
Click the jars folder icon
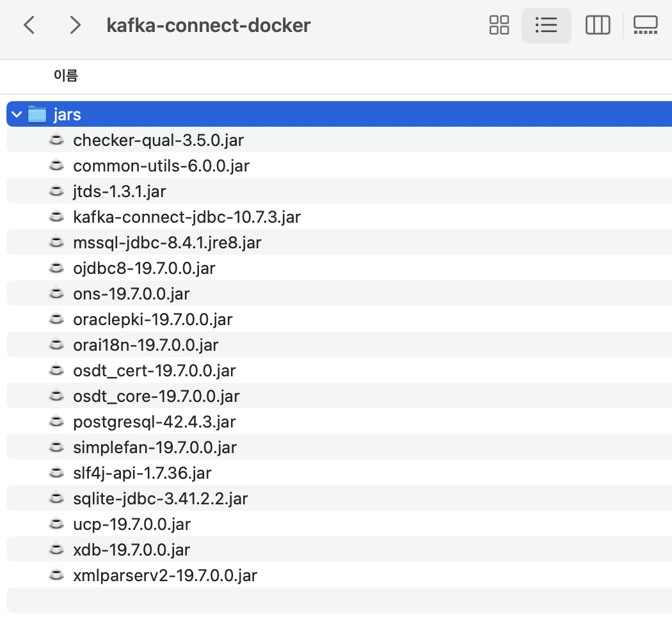(x=37, y=115)
